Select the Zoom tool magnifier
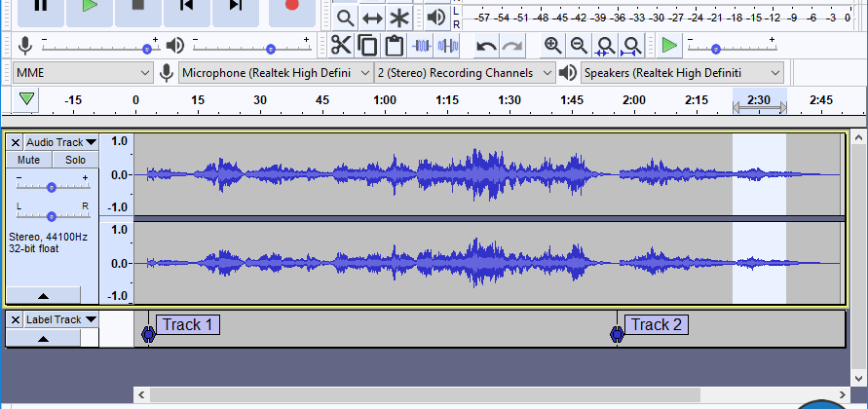Screen dimensions: 868x409 [345, 18]
